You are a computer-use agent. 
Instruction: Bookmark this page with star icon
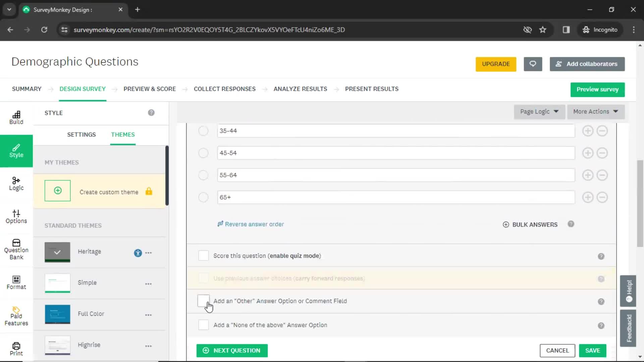tap(543, 30)
